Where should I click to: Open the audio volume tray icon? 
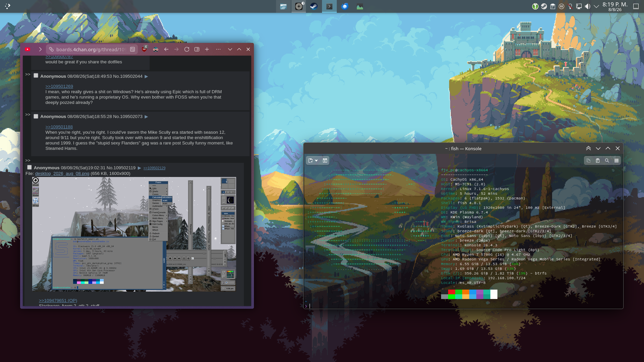[588, 6]
